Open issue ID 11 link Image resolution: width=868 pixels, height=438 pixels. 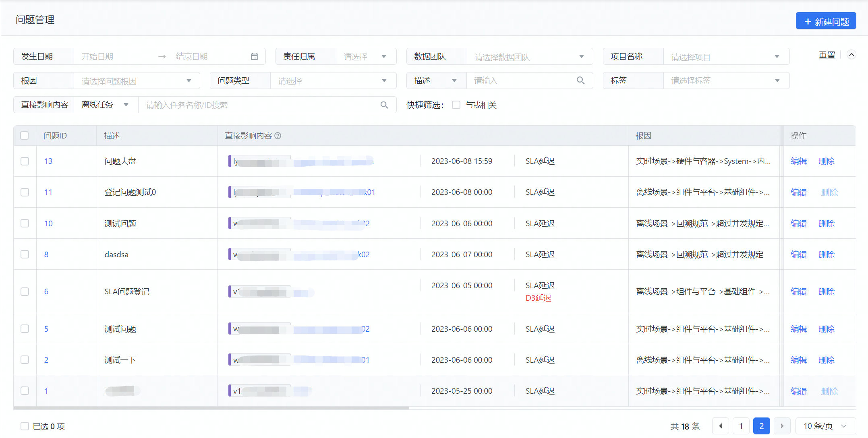click(48, 192)
